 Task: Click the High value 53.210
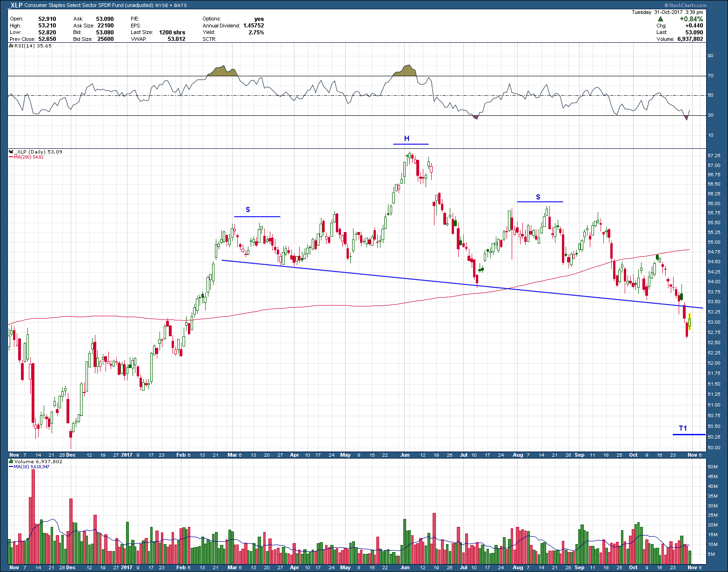pyautogui.click(x=47, y=26)
